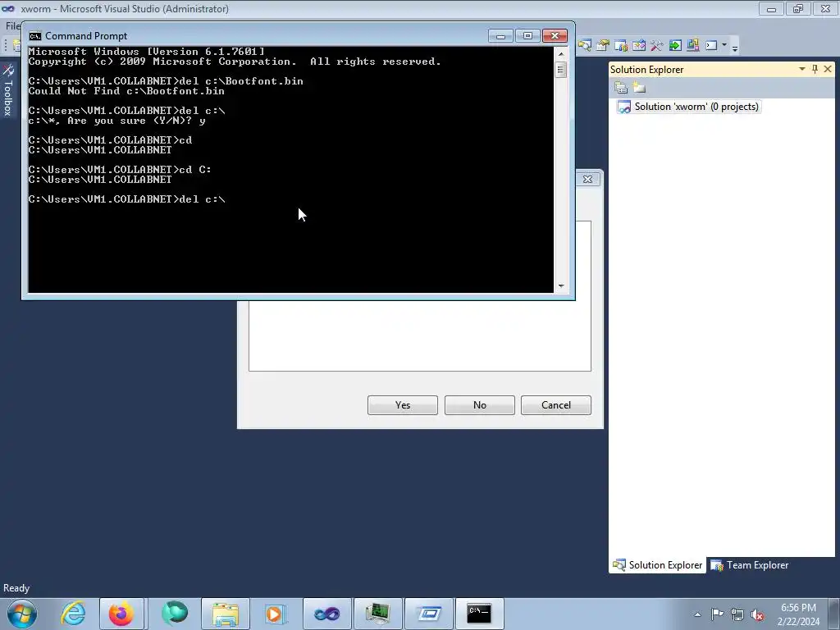
Task: Close the dialog behind Command Prompt
Action: [587, 179]
